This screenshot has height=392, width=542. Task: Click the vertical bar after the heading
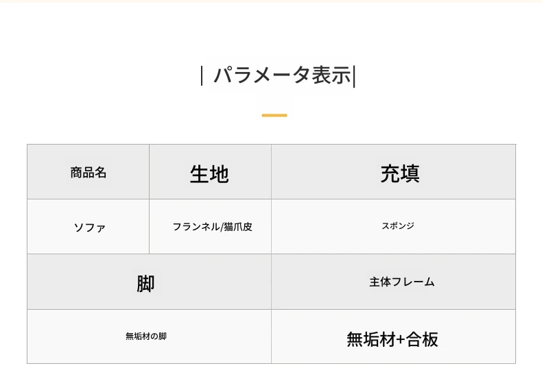coord(354,75)
